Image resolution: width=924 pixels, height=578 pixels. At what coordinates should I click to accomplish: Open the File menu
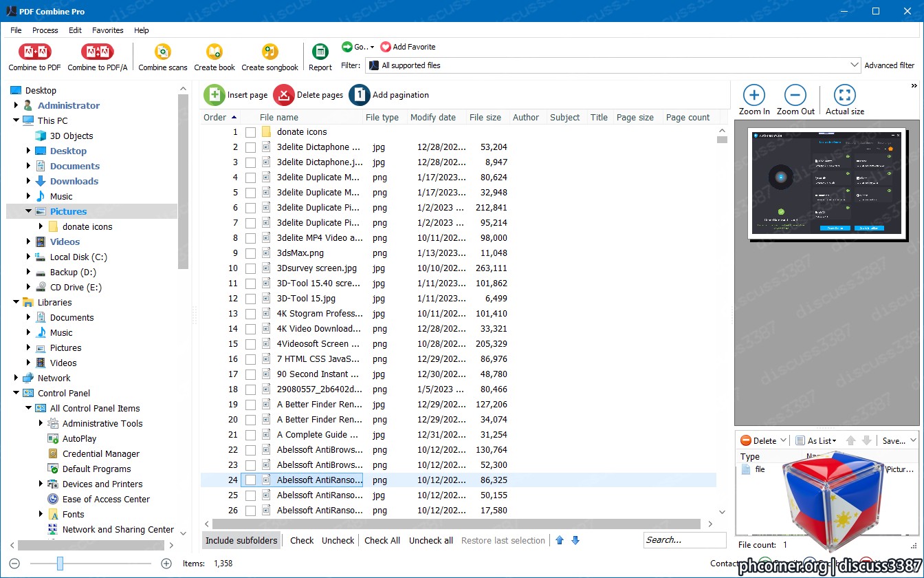point(16,30)
